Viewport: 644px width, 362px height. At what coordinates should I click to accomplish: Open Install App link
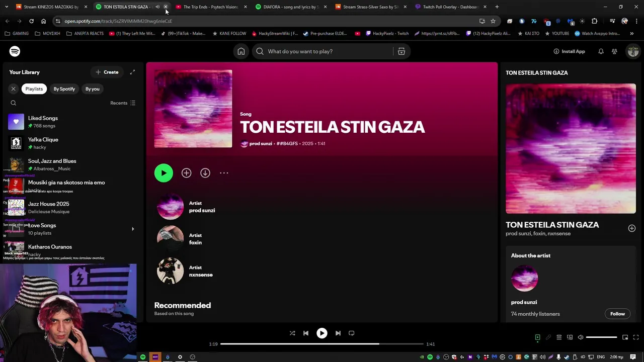pos(569,51)
